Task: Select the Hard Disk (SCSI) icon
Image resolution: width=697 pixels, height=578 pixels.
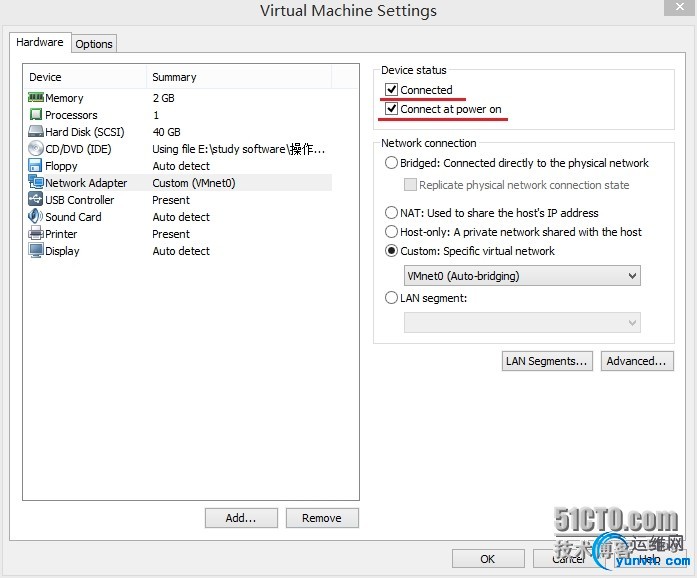Action: coord(36,132)
